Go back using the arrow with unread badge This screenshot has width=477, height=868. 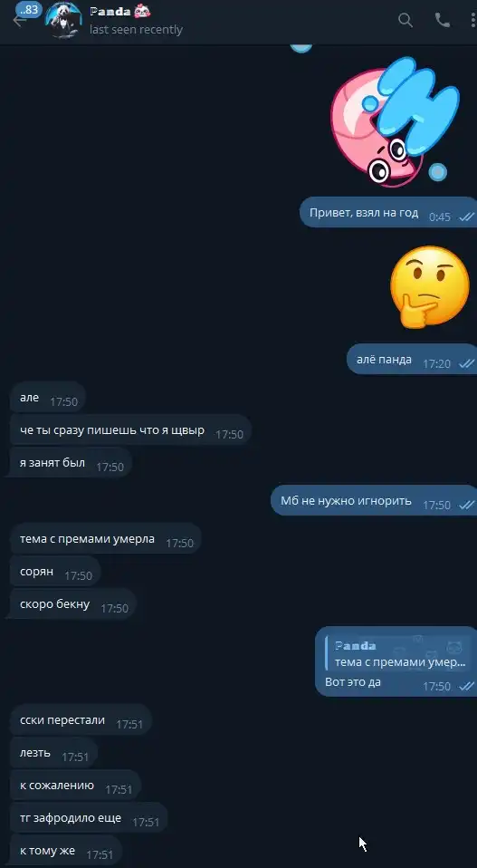click(20, 21)
